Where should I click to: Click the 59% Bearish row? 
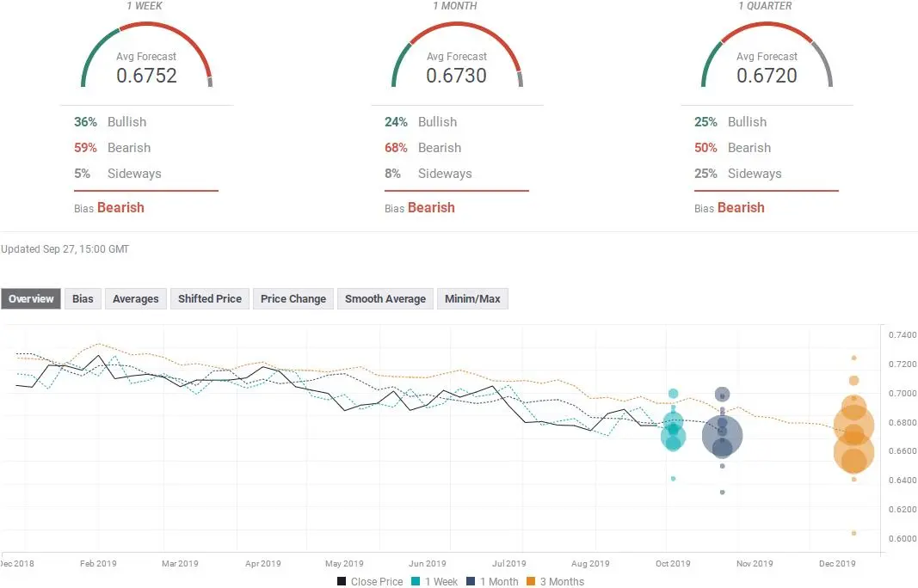(x=113, y=148)
